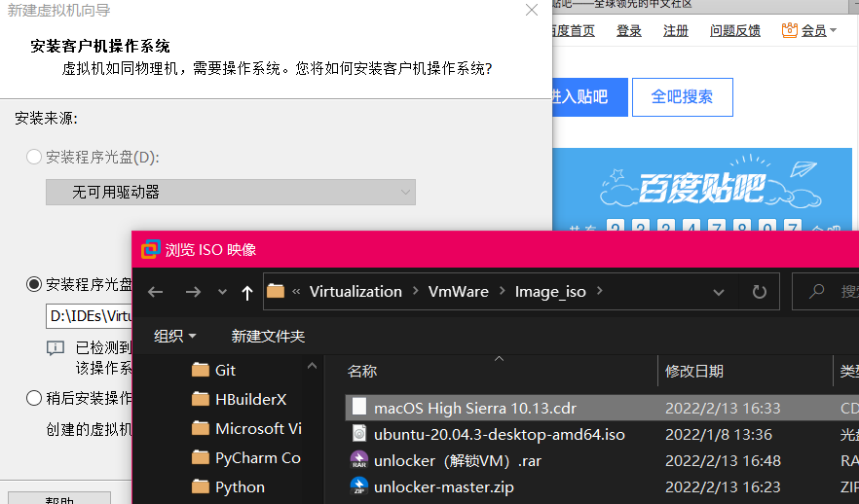This screenshot has width=859, height=504.
Task: Click the 百度贴吧 banner logo
Action: 701,188
